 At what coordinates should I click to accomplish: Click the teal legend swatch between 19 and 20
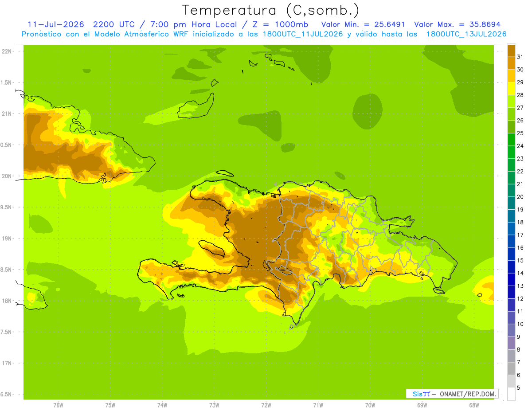point(511,203)
